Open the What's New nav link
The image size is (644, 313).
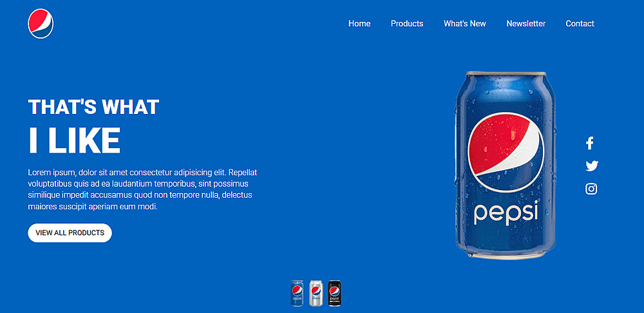tap(465, 23)
